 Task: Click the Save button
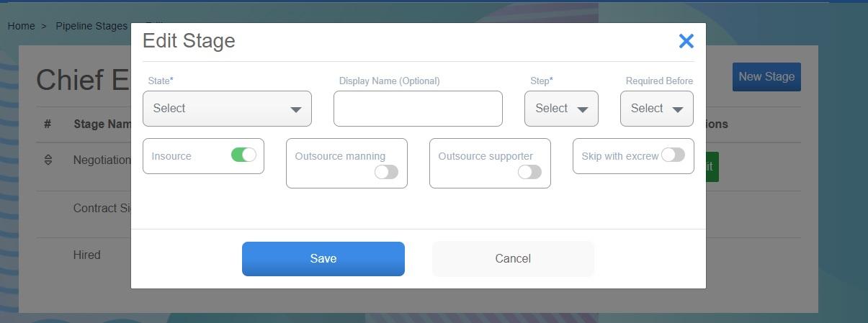click(323, 259)
